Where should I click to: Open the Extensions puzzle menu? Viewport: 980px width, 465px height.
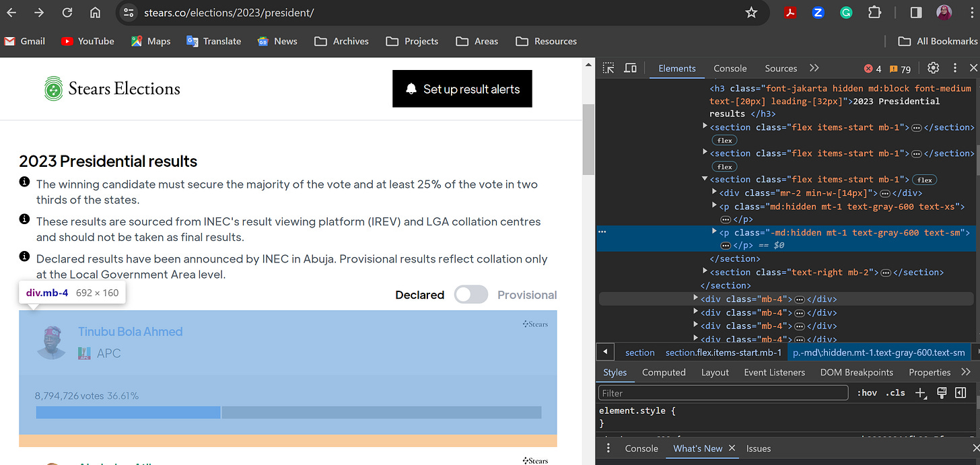tap(874, 12)
